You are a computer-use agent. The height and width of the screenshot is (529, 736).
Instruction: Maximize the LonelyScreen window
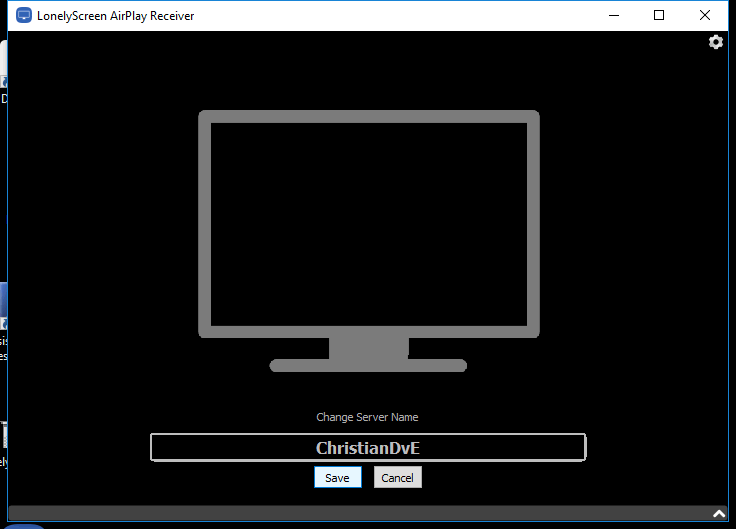(x=659, y=15)
